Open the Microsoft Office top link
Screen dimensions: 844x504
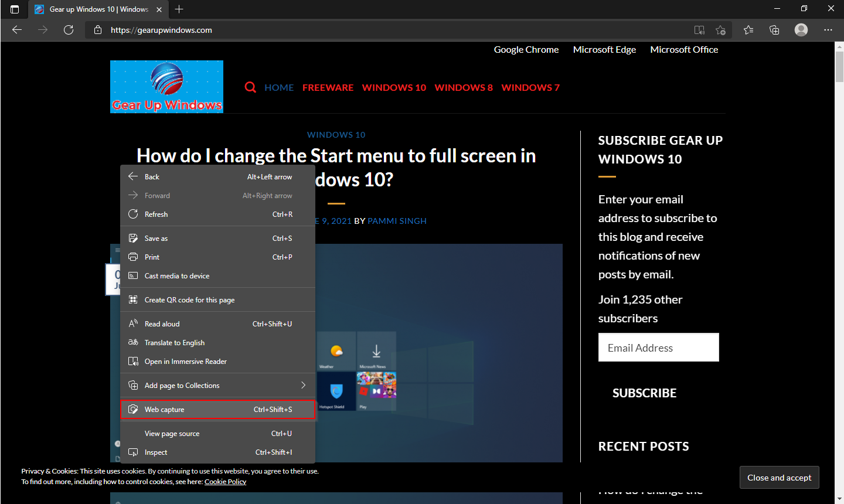click(x=684, y=50)
